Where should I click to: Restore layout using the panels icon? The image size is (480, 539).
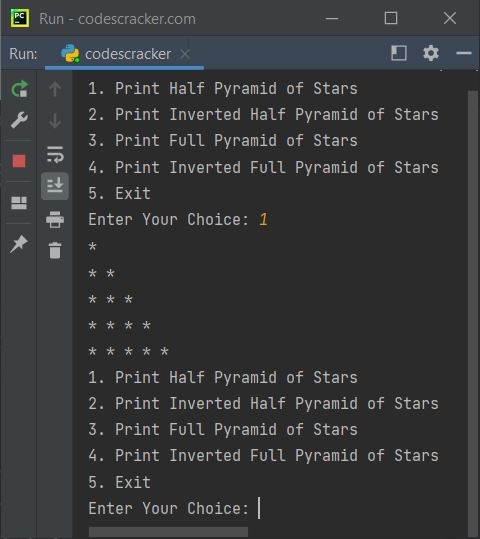tap(19, 203)
